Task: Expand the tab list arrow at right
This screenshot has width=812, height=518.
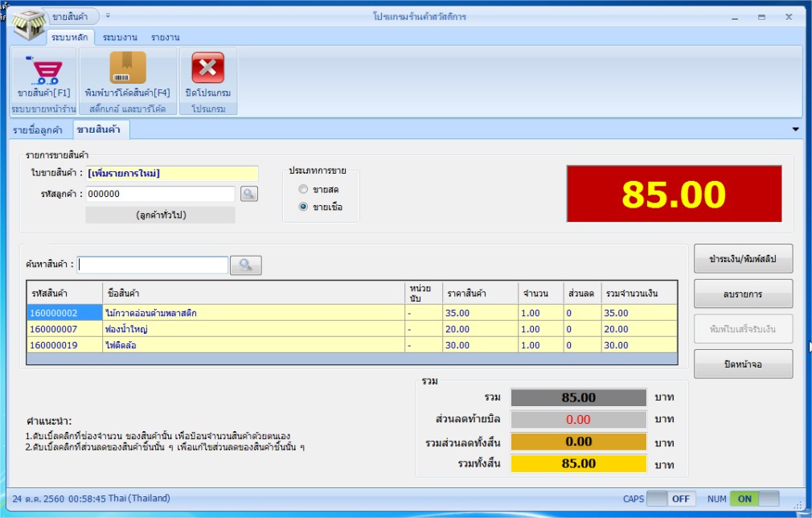Action: 795,129
